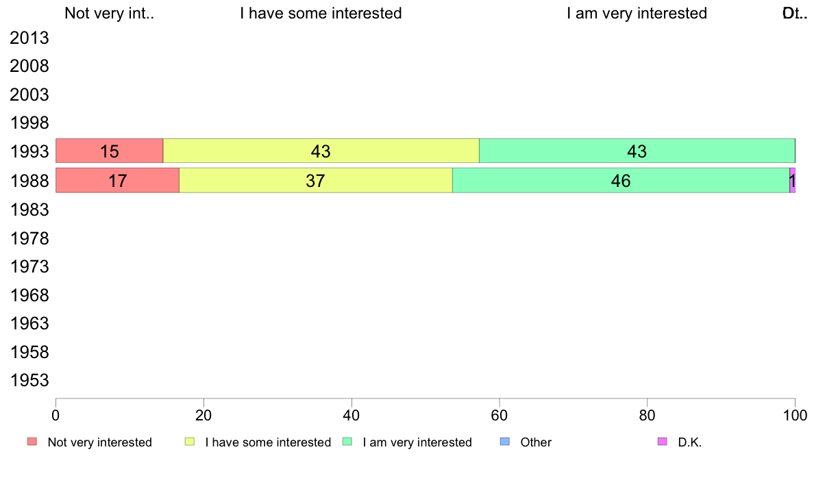Click the 'Other' legend text label
The width and height of the screenshot is (814, 504).
coord(536,442)
